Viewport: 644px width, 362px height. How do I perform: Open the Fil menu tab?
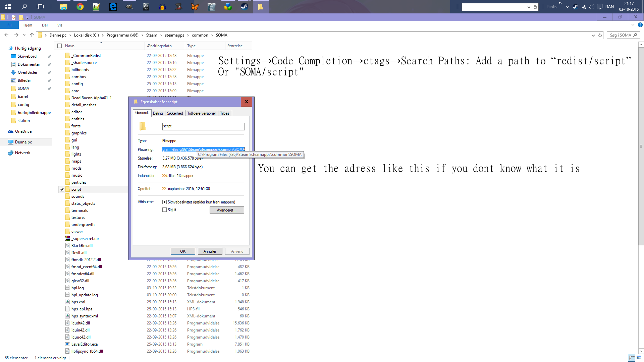coord(9,25)
